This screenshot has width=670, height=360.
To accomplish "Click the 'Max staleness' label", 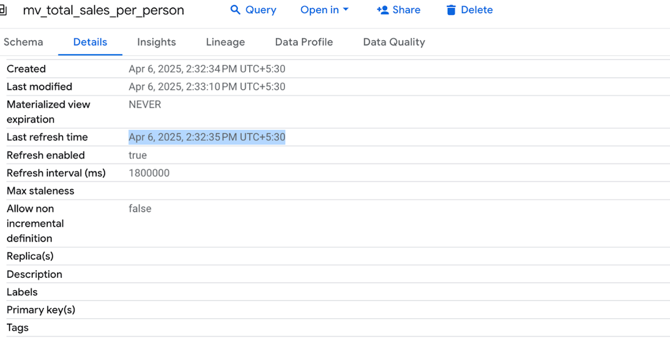I will click(40, 191).
